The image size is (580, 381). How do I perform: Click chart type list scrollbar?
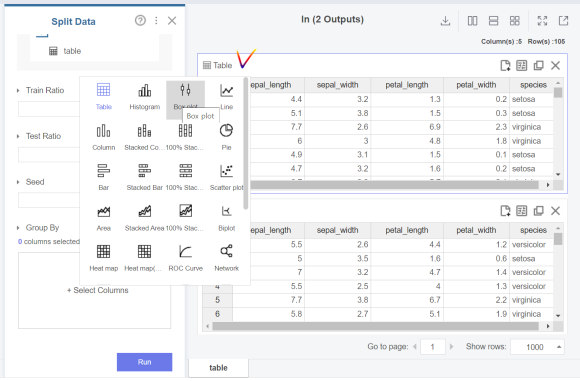point(245,144)
